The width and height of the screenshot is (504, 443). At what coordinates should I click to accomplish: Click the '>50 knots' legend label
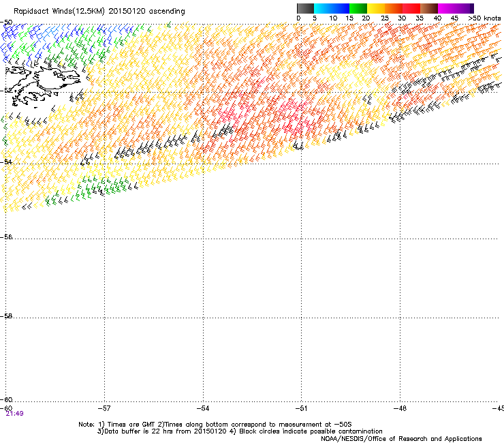484,18
